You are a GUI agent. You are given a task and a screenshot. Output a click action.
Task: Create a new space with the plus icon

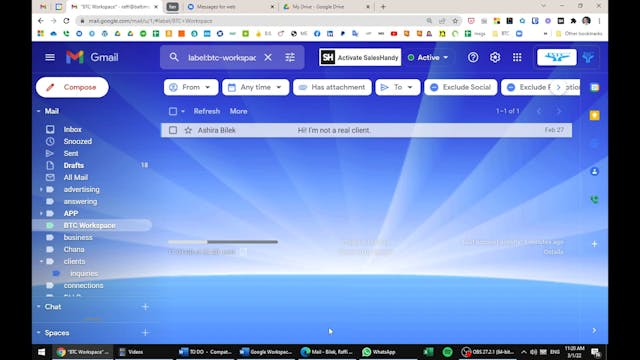145,333
